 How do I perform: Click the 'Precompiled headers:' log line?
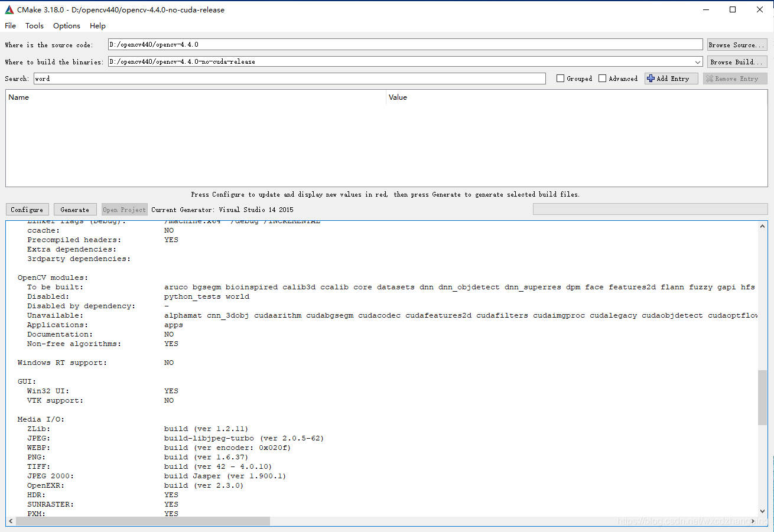point(74,240)
